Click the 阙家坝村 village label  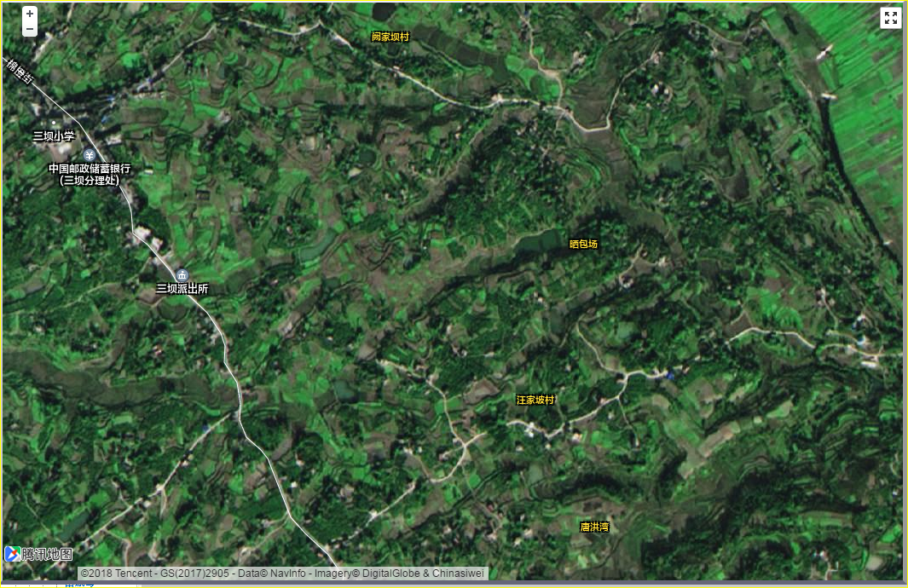tap(390, 37)
